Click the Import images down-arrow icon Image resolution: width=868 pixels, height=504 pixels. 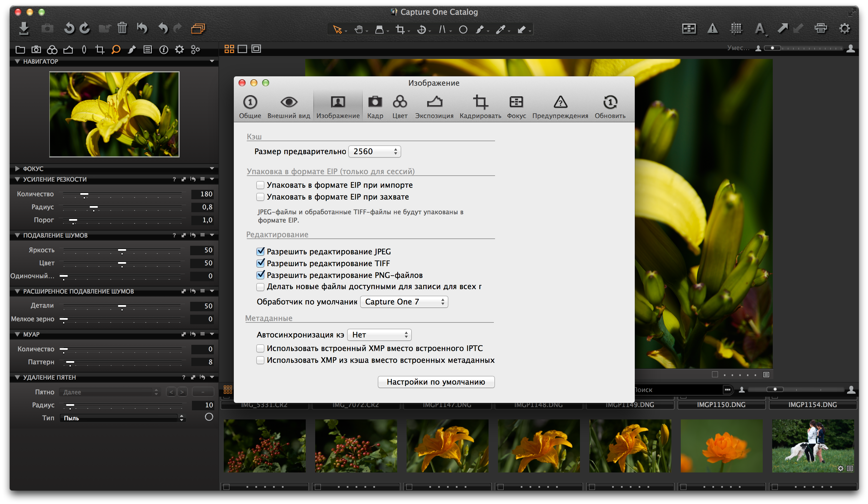click(24, 29)
